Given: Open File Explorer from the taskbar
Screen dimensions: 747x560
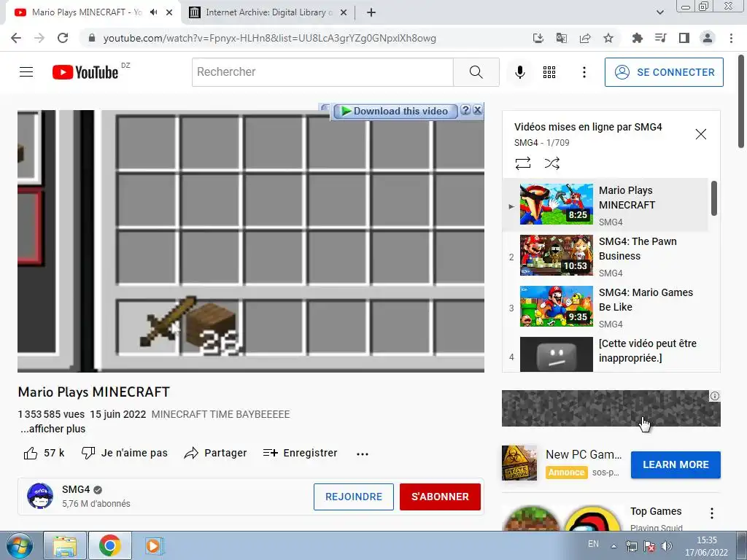Looking at the screenshot, I should pyautogui.click(x=65, y=545).
